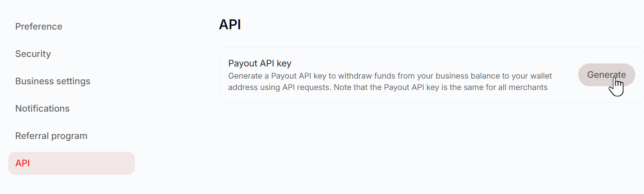
Task: Select the highlighted API sidebar item
Action: [71, 163]
